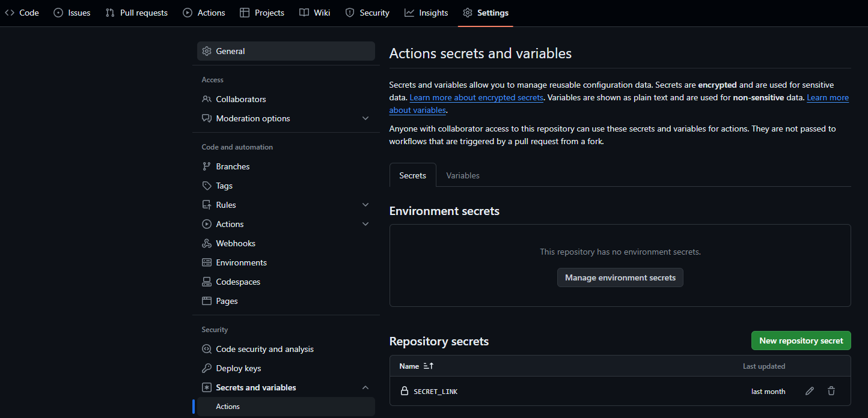868x418 pixels.
Task: Click the Actions play icon in top nav
Action: coord(188,13)
